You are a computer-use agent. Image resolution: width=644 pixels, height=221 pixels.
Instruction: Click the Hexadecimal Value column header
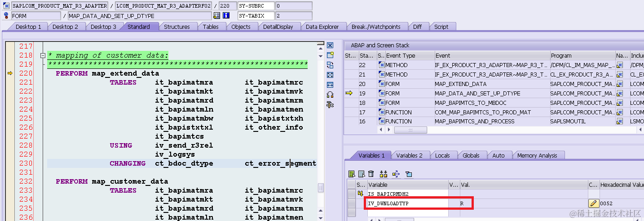coord(622,185)
